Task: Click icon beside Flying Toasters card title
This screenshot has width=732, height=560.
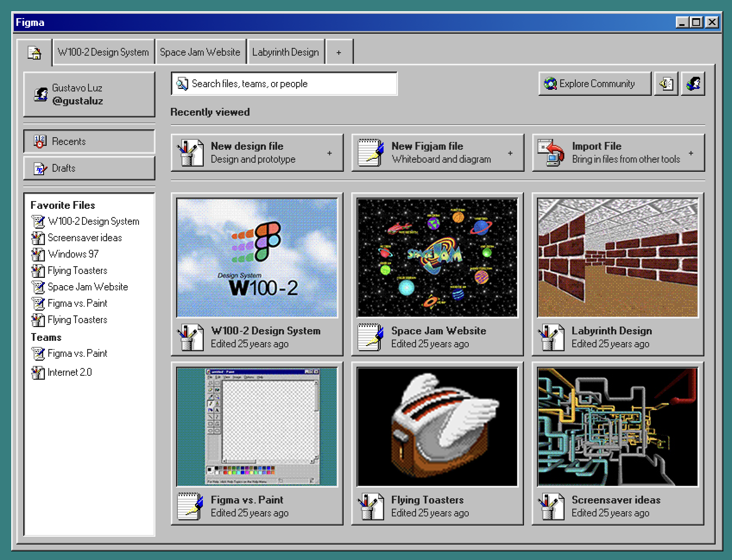Action: (x=371, y=507)
